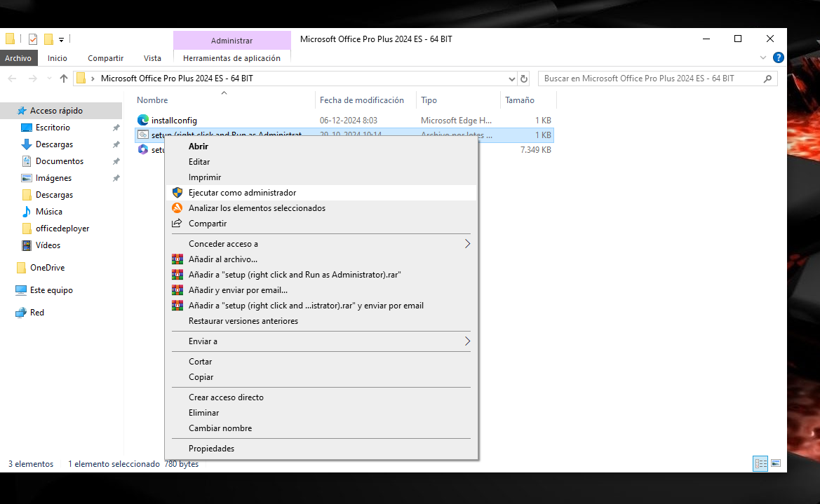Go back with the back arrow
820x504 pixels.
[x=12, y=79]
